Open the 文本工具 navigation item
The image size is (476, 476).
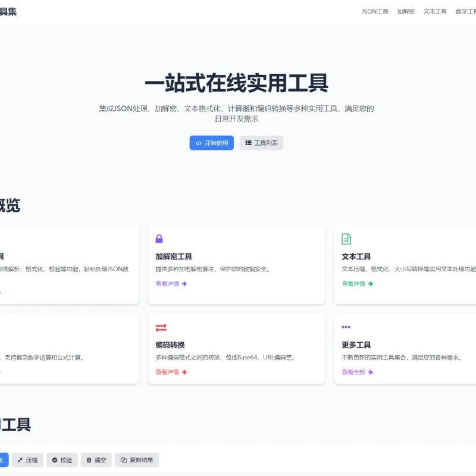pyautogui.click(x=435, y=11)
